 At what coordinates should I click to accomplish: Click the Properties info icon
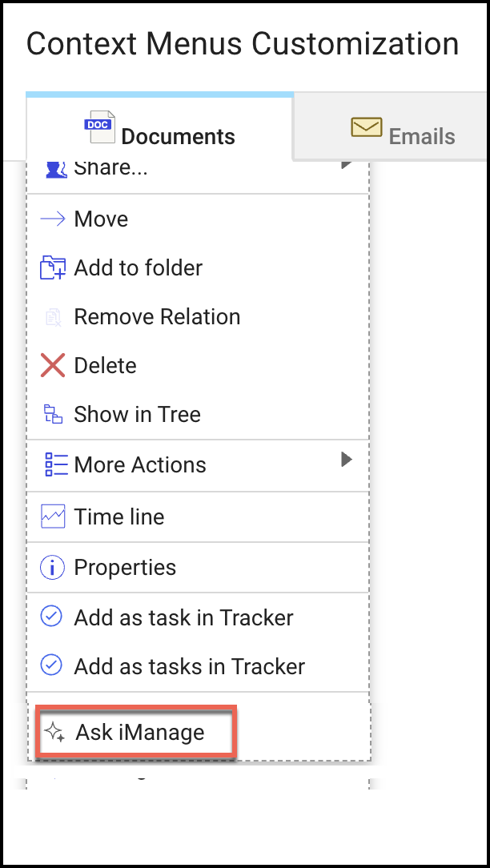tap(51, 567)
